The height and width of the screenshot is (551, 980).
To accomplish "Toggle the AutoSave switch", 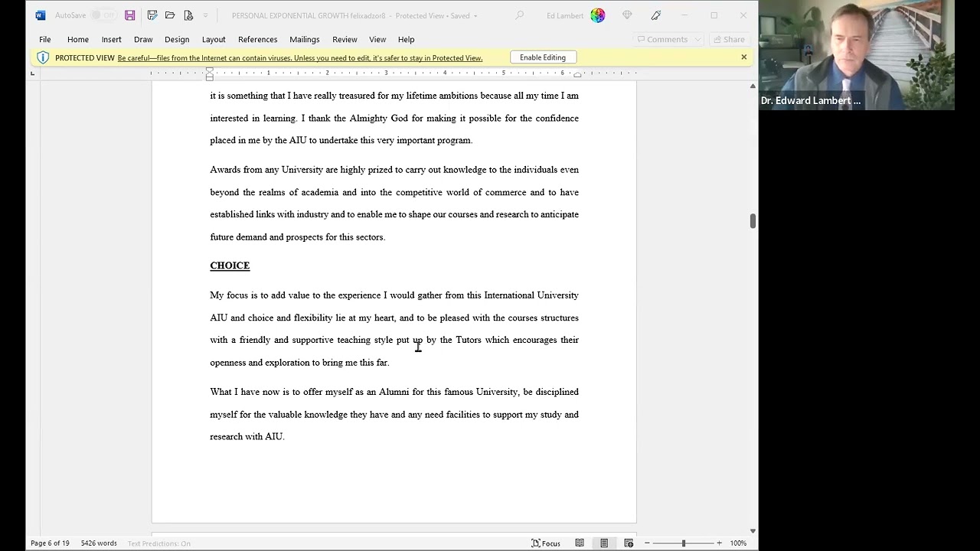I will 103,15.
